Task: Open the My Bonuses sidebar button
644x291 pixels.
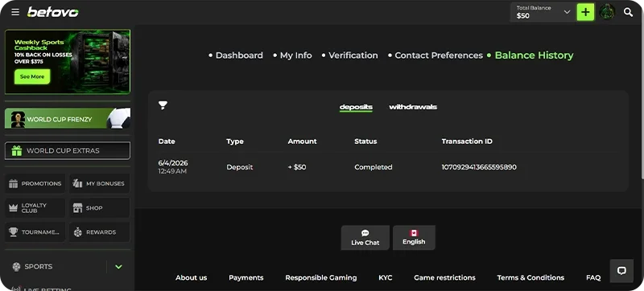Action: coord(99,183)
